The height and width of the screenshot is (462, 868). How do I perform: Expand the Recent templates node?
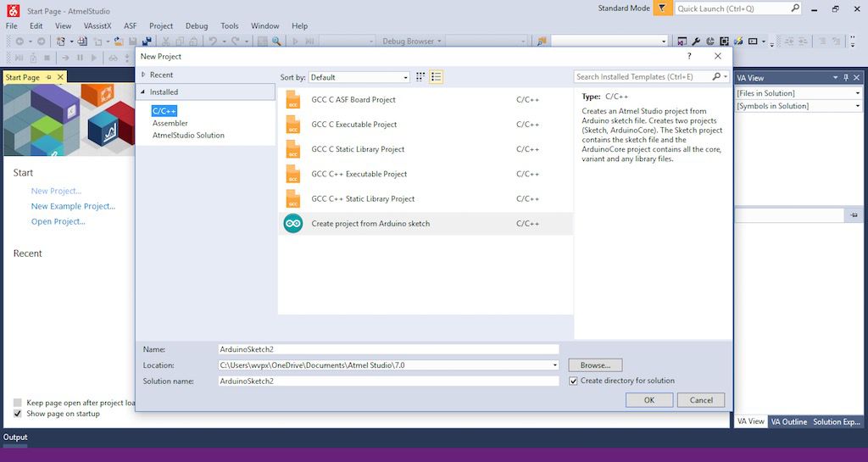point(143,75)
